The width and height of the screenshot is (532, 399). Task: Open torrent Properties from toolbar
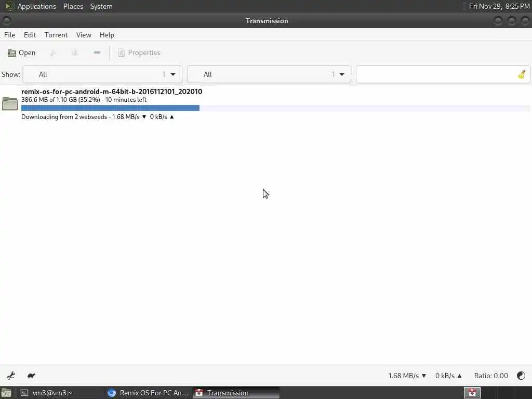(139, 53)
